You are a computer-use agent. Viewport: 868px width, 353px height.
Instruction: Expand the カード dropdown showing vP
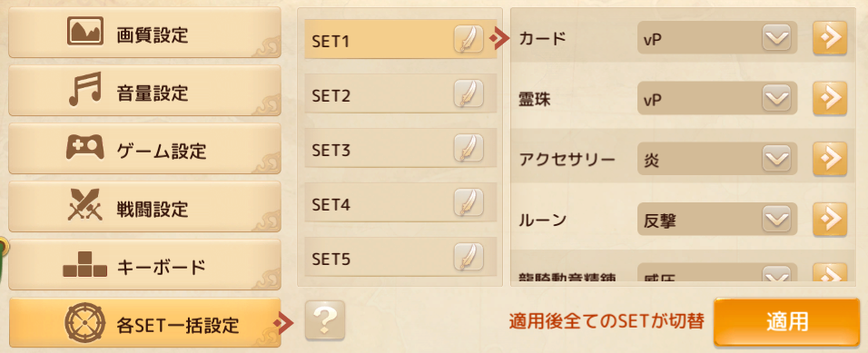tap(717, 37)
